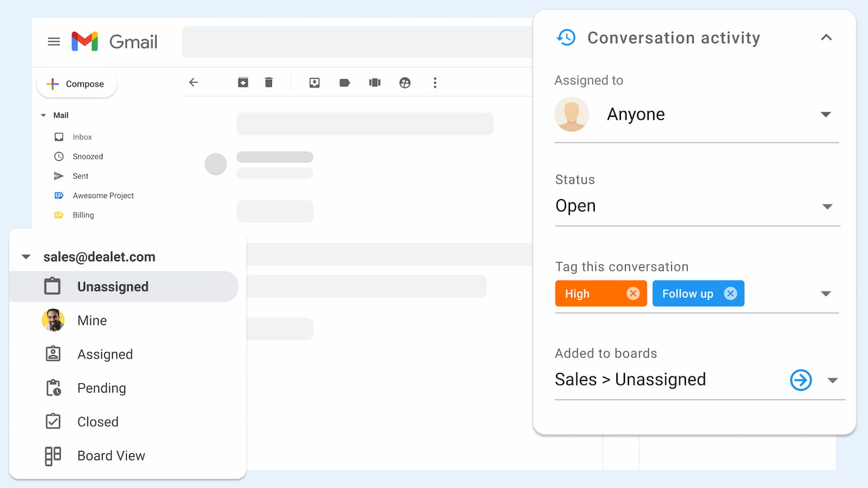Remove the High tag
Image resolution: width=868 pixels, height=488 pixels.
click(632, 293)
